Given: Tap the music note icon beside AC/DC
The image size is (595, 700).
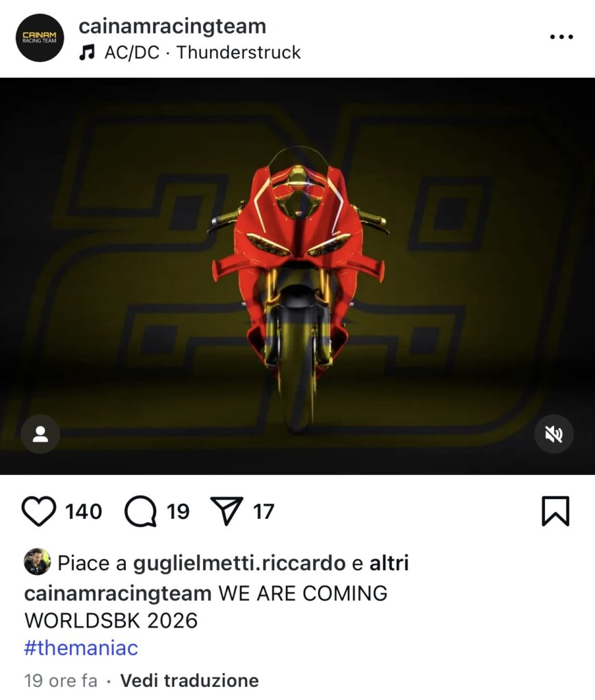Looking at the screenshot, I should 87,53.
